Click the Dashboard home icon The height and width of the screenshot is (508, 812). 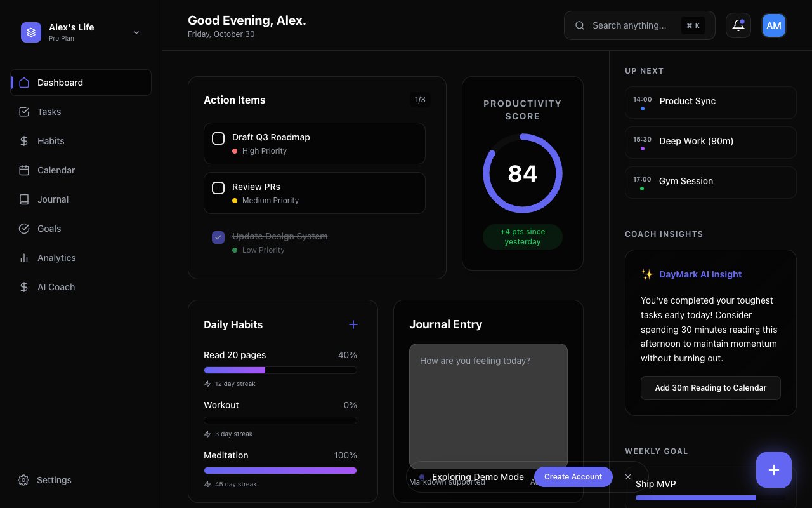24,83
